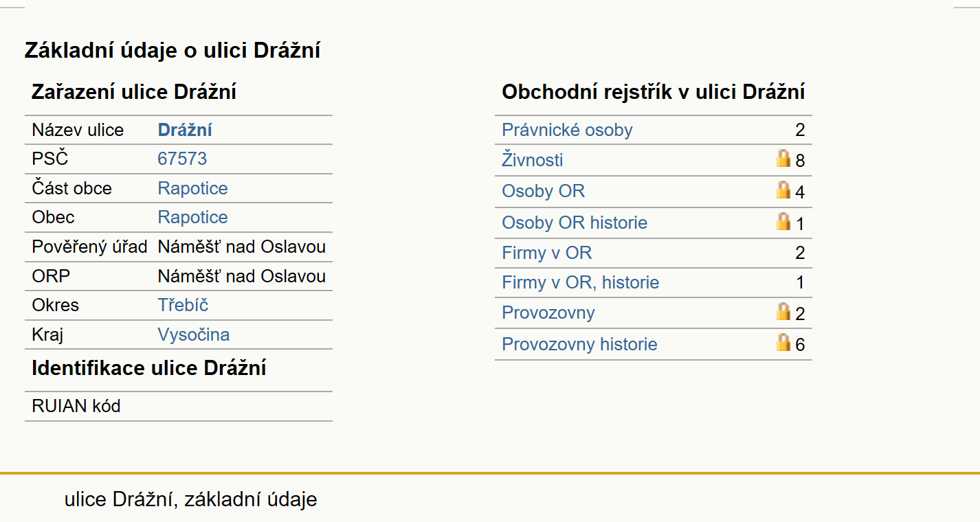980x522 pixels.
Task: Open Rapotice link in Obec row
Action: (x=193, y=217)
